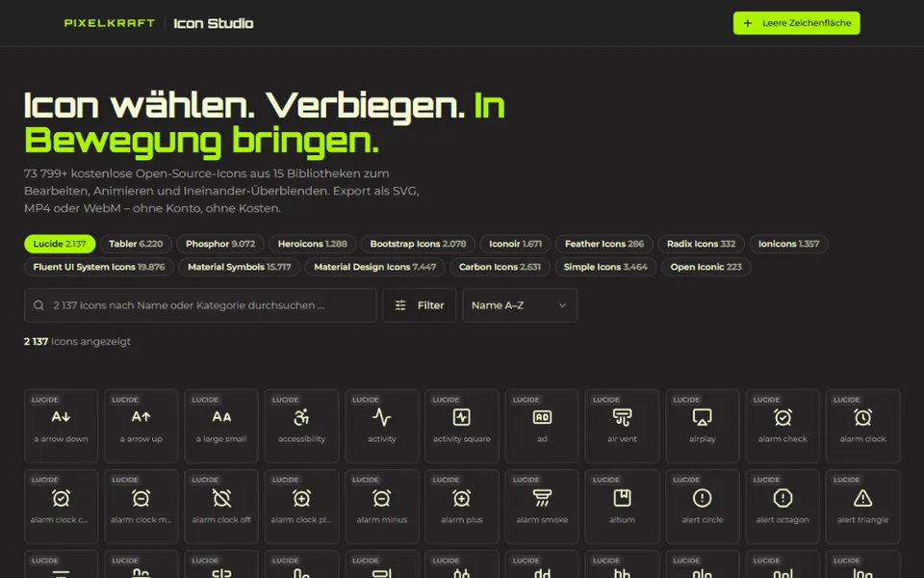Click the Leere Zeichenfläche button
This screenshot has width=924, height=578.
point(796,23)
